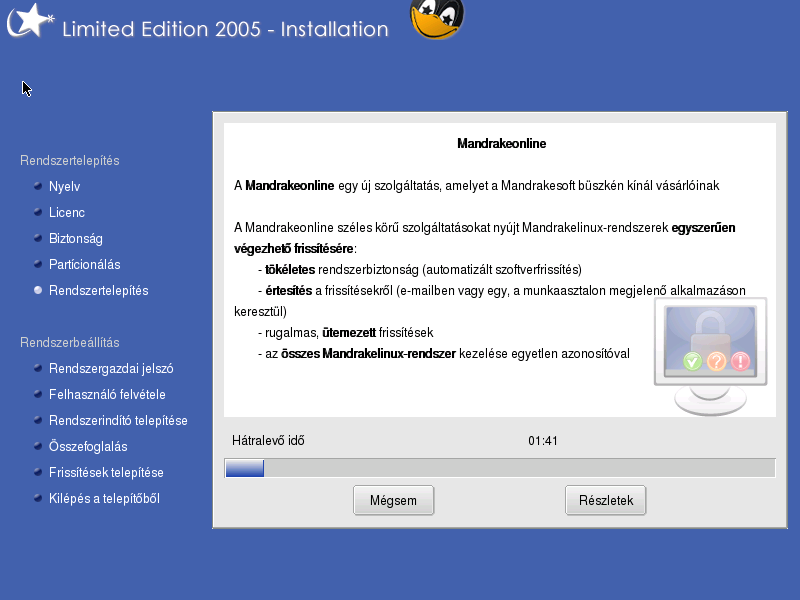Image resolution: width=800 pixels, height=600 pixels.
Task: Click the bullet beside Kilépés a telepítőből
Action: tap(38, 498)
